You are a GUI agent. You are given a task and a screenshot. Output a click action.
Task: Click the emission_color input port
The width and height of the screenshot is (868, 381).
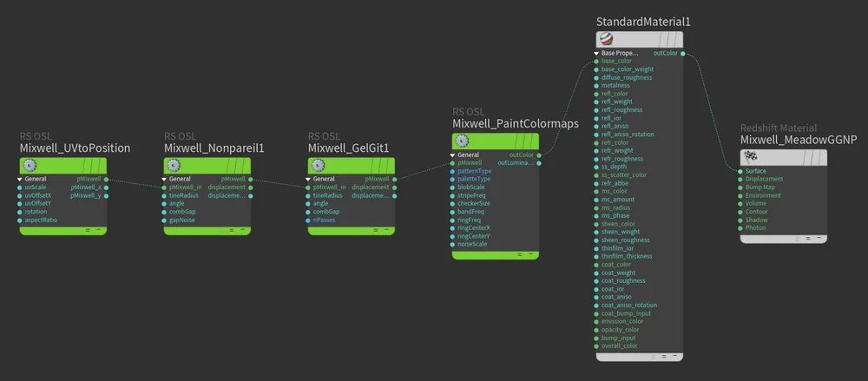coord(596,321)
